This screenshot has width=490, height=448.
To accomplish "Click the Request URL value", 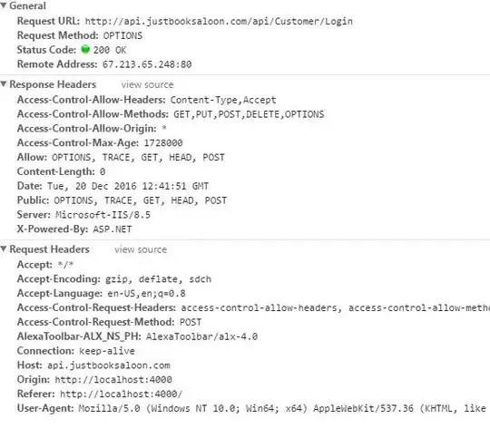I will click(219, 21).
